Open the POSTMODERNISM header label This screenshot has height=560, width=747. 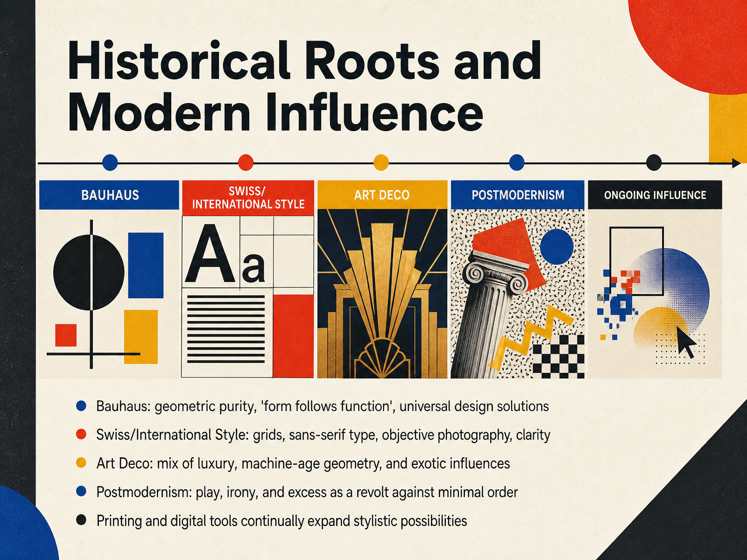518,195
